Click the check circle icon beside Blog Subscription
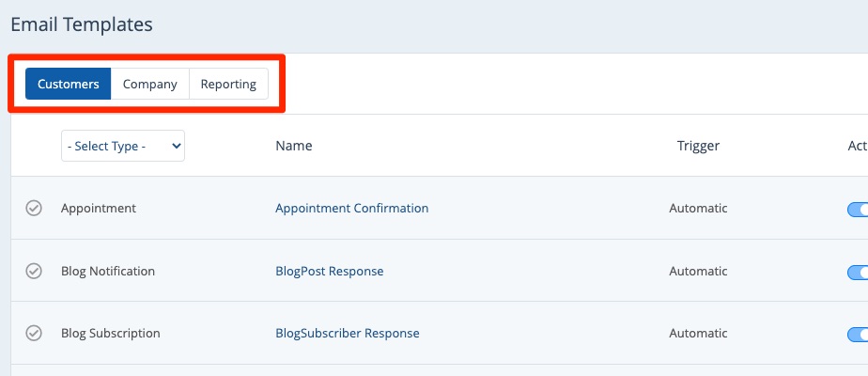Viewport: 868px width, 376px height. [x=34, y=333]
